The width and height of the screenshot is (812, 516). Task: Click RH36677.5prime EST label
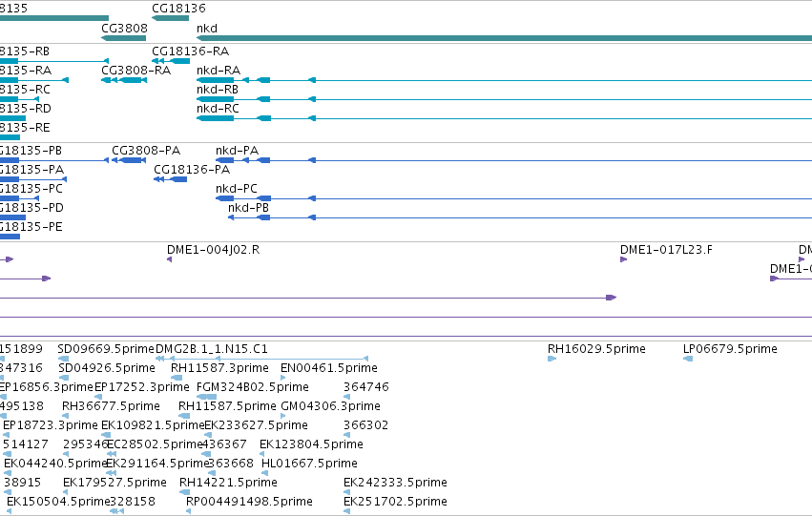111,407
